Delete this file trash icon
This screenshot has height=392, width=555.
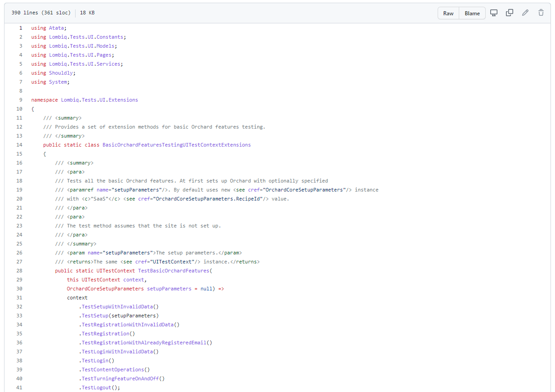[541, 13]
